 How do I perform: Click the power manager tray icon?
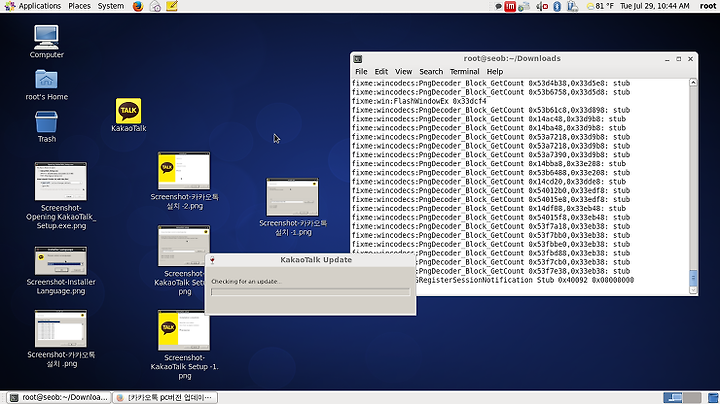point(572,6)
